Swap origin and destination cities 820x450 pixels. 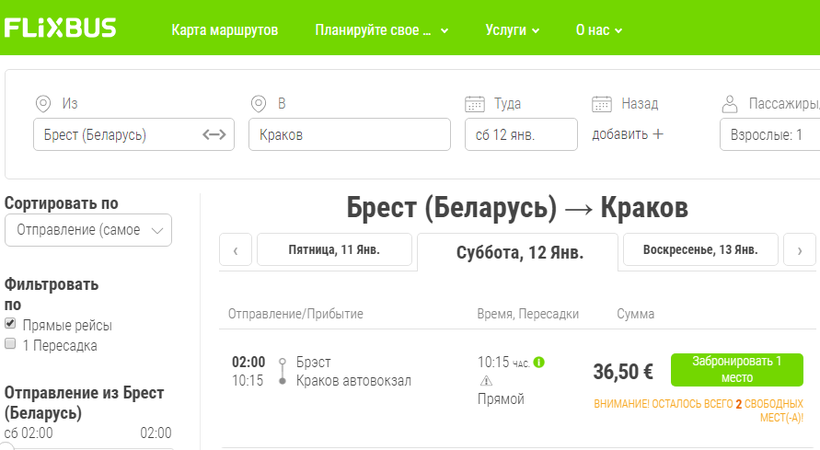pyautogui.click(x=214, y=135)
